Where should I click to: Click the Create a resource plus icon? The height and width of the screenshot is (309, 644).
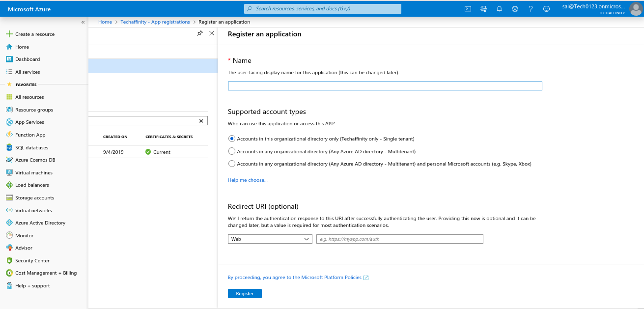[9, 34]
